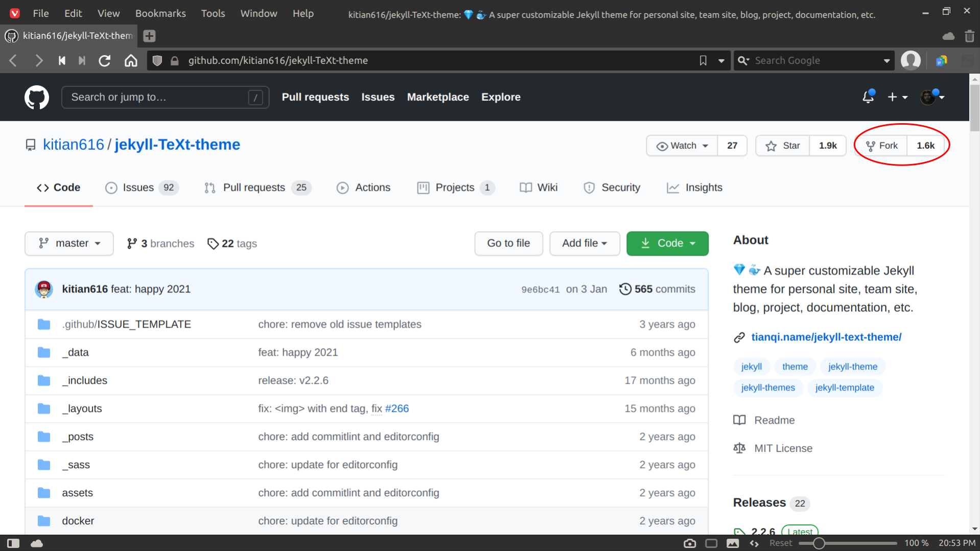
Task: Open GitHub notifications bell
Action: 868,97
